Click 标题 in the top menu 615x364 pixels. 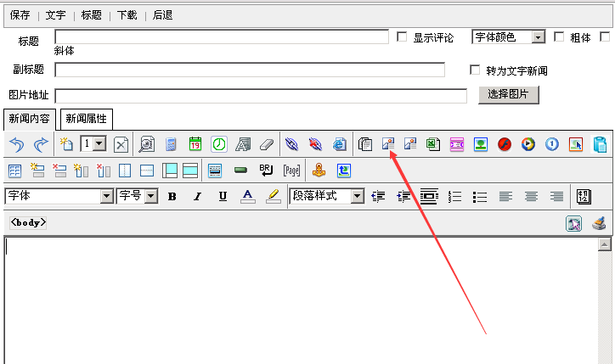(92, 15)
